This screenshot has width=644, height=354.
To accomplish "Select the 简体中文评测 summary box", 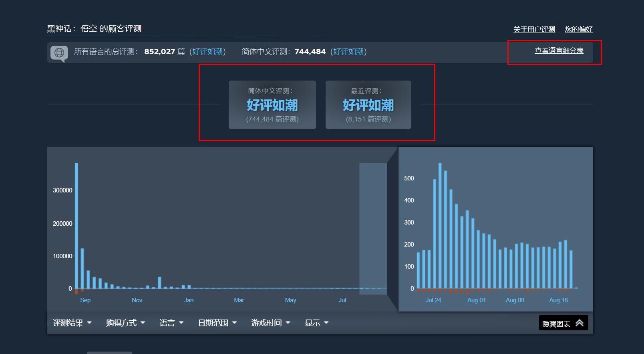I will [272, 105].
